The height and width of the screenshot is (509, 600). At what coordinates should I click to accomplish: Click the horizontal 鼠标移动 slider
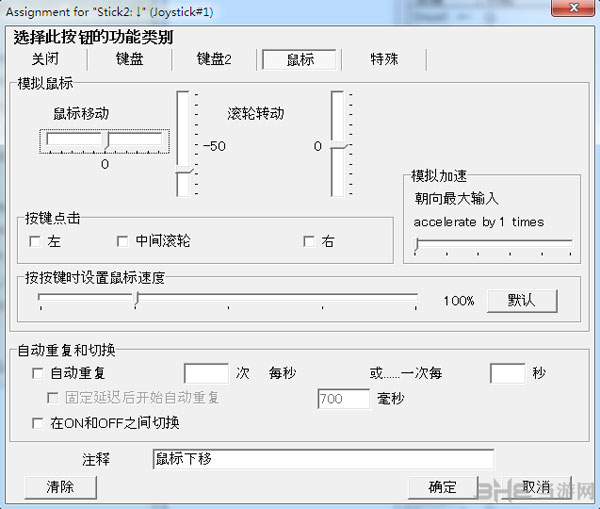(104, 141)
